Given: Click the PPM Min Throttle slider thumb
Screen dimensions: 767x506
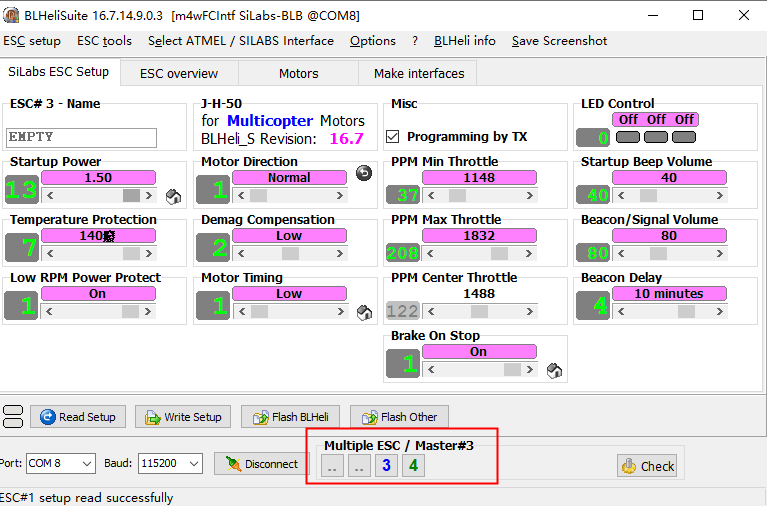Looking at the screenshot, I should 457,196.
